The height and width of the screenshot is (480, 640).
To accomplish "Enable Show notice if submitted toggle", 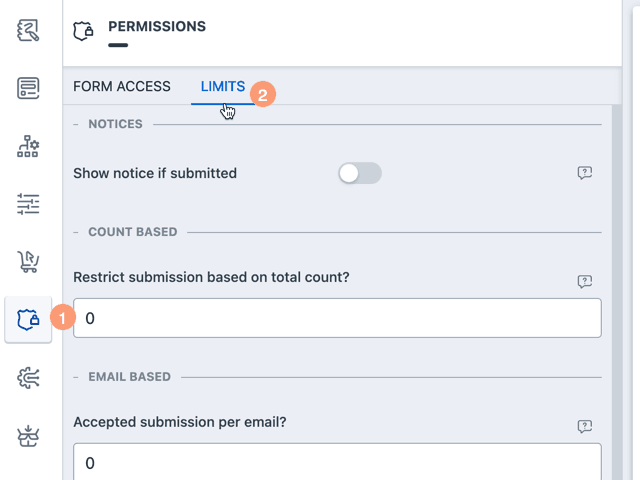I will [360, 173].
